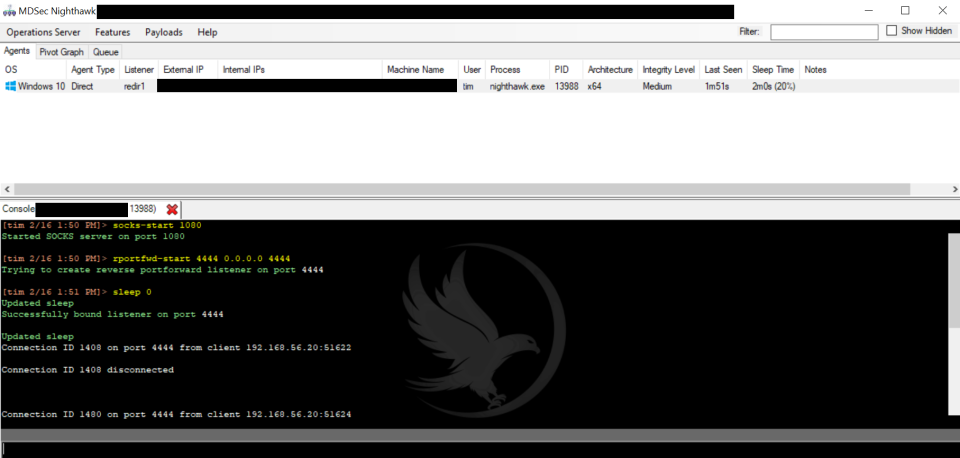Open the Features menu

pos(113,32)
